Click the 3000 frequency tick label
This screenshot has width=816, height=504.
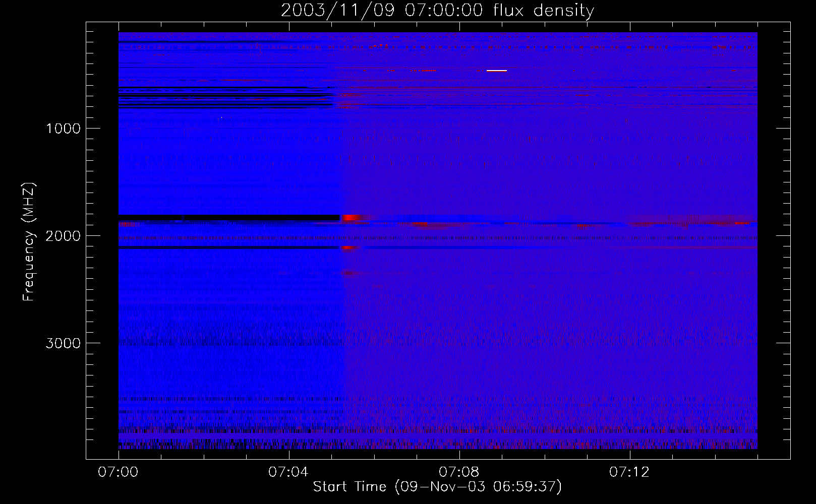[x=63, y=343]
